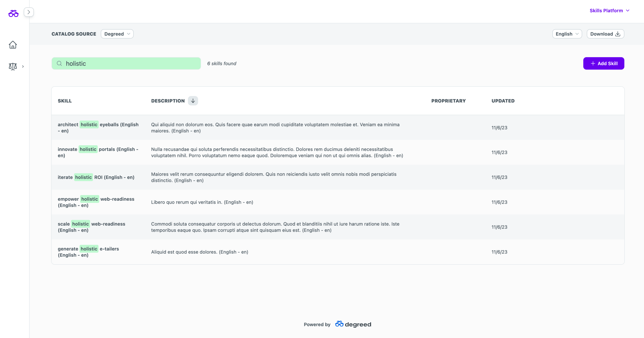The width and height of the screenshot is (644, 338).
Task: Open the Home icon in sidebar
Action: pyautogui.click(x=13, y=45)
